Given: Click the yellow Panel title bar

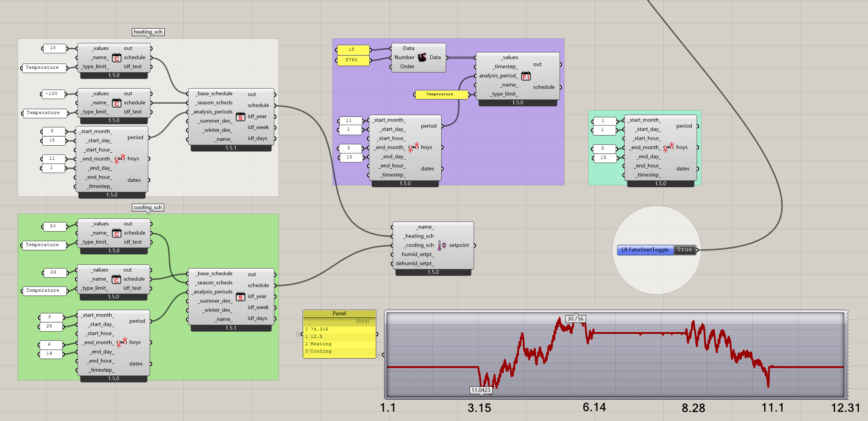Looking at the screenshot, I should click(339, 313).
